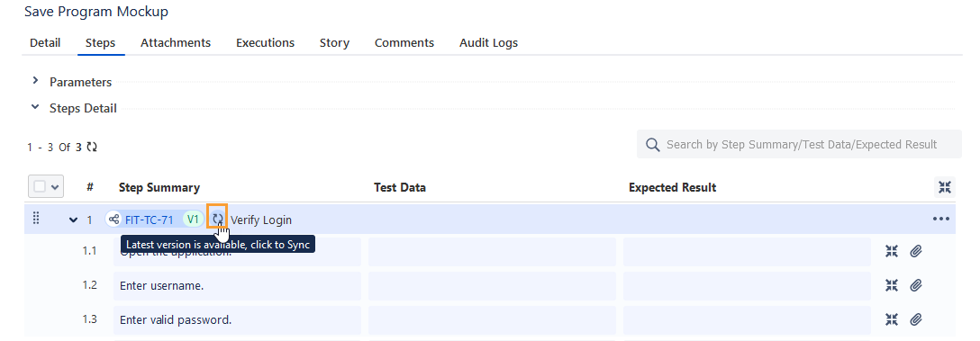Screen dimensions: 980x341
Task: Click the Enter valid password step summary cell
Action: (238, 319)
